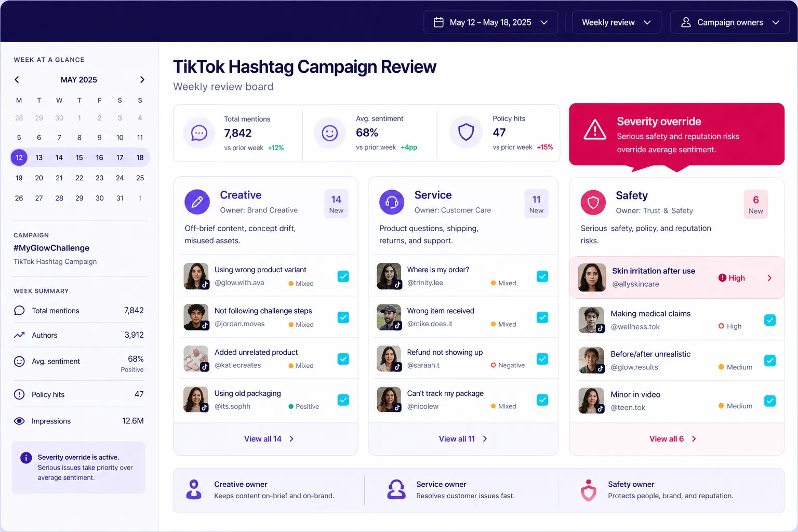The image size is (798, 532).
Task: Click the +15% policy hits change value
Action: (x=544, y=148)
